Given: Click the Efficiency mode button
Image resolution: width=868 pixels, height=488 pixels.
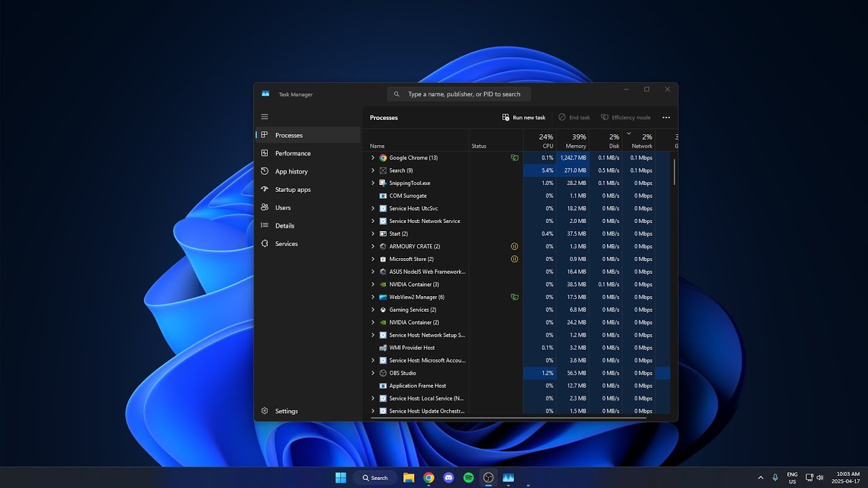Looking at the screenshot, I should 625,117.
